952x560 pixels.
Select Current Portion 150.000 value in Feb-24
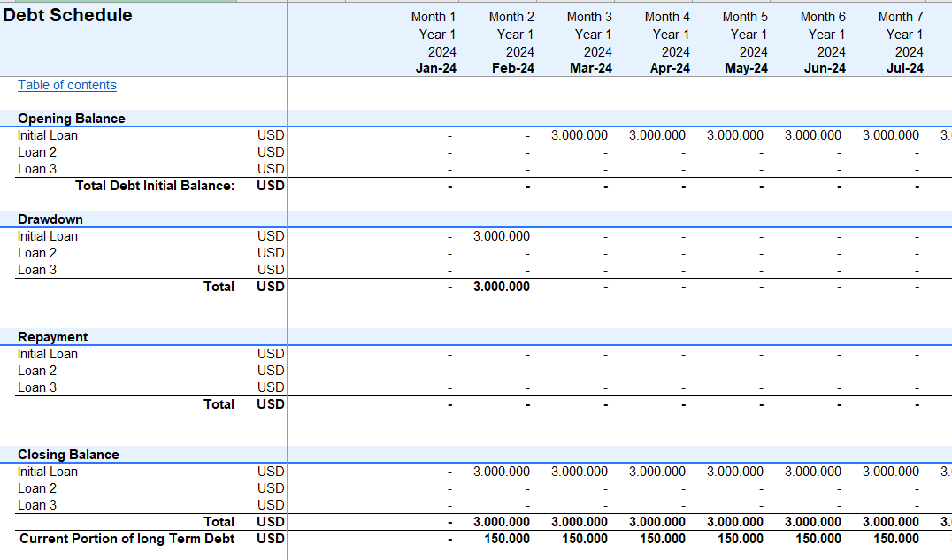[x=507, y=539]
